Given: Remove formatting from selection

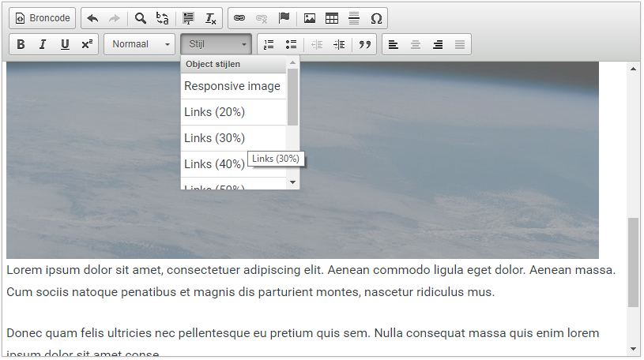Looking at the screenshot, I should tap(210, 18).
